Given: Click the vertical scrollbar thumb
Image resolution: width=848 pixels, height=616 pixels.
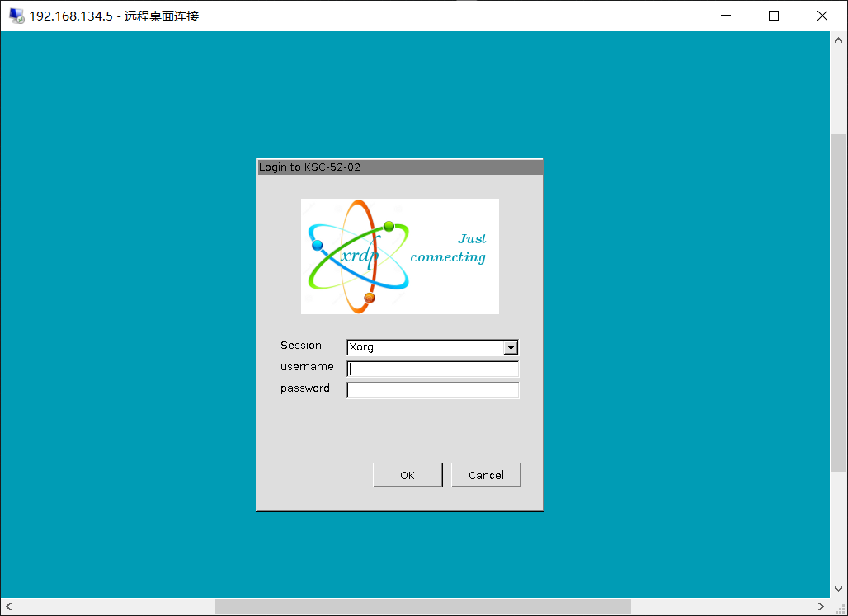Looking at the screenshot, I should click(x=838, y=303).
